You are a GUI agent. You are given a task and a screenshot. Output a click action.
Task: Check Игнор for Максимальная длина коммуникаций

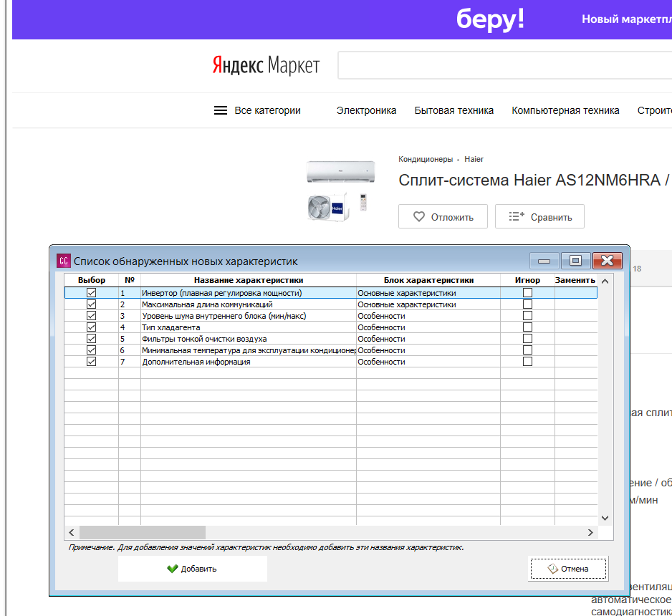coord(527,304)
